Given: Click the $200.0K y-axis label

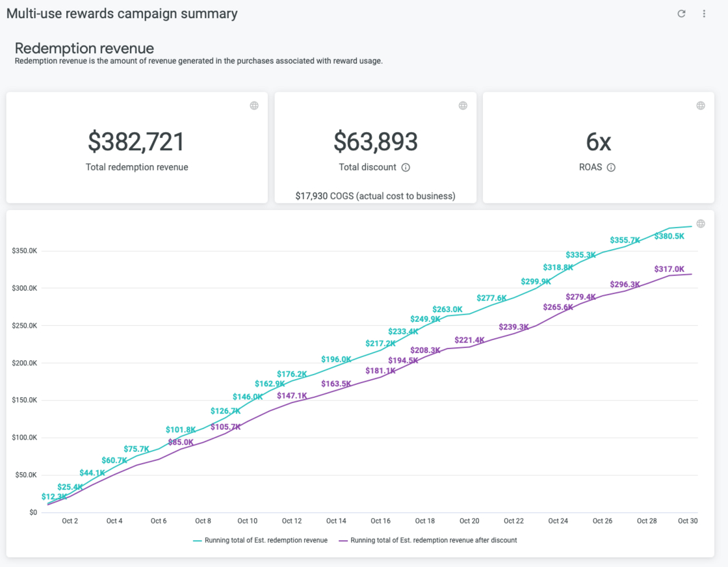Looking at the screenshot, I should (25, 363).
